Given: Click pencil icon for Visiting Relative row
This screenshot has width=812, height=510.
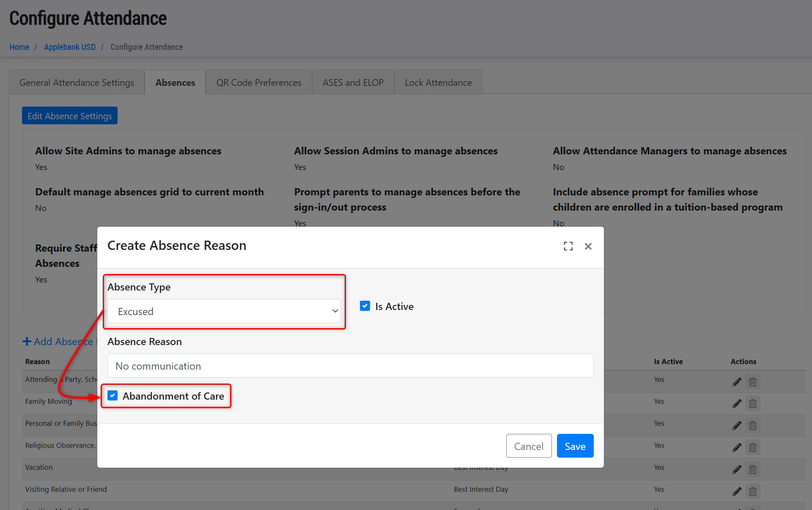Looking at the screenshot, I should pos(737,491).
